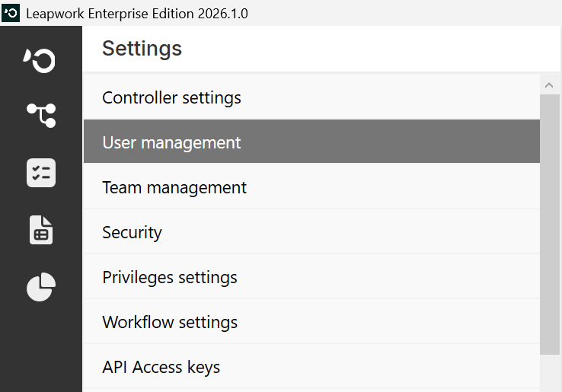This screenshot has height=392, width=562.
Task: Open the Leapwork home logo in sidebar
Action: coord(40,60)
